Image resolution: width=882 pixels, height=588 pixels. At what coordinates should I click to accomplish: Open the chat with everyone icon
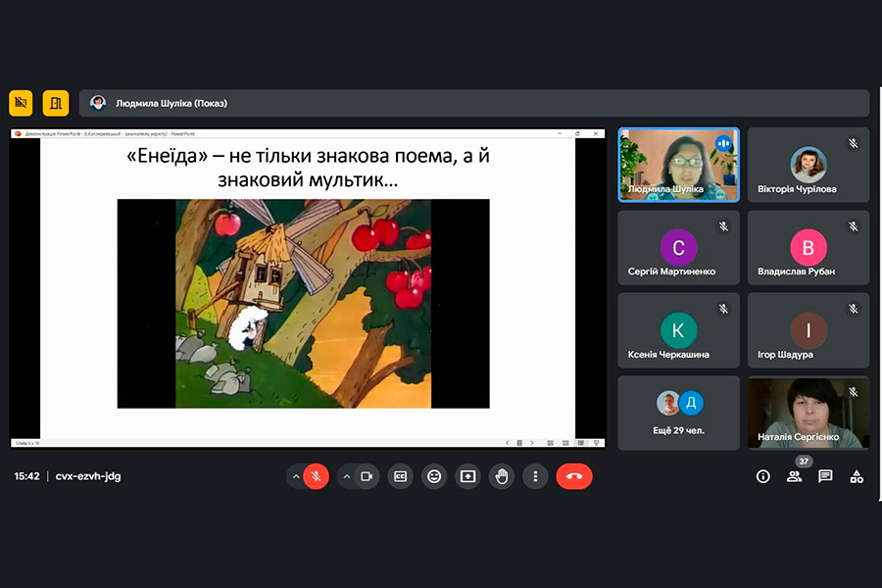pyautogui.click(x=825, y=476)
